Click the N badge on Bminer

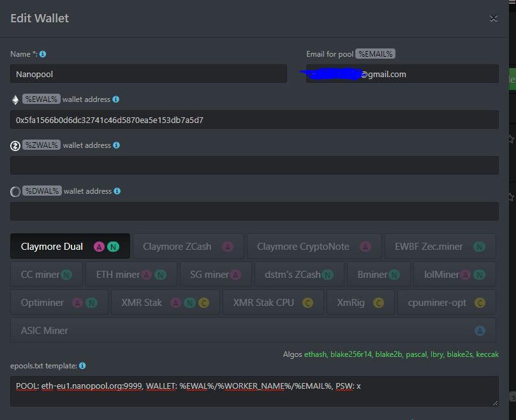(x=394, y=275)
